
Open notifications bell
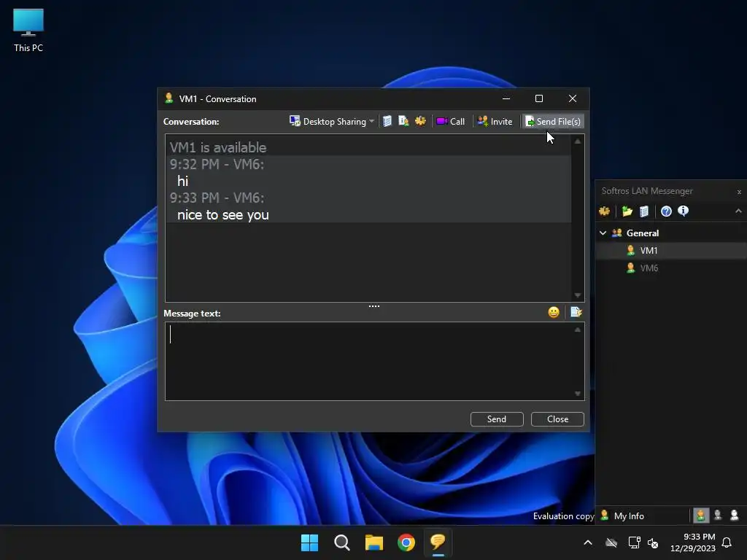[727, 542]
